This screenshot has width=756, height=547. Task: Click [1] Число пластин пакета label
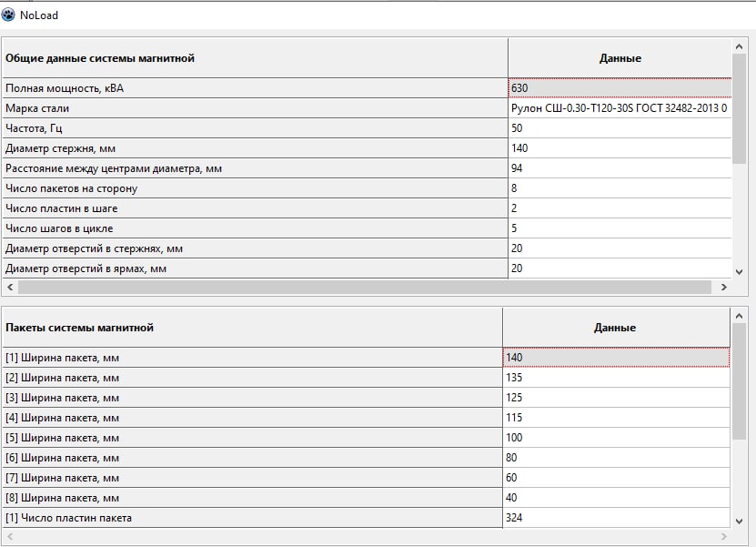(x=68, y=518)
